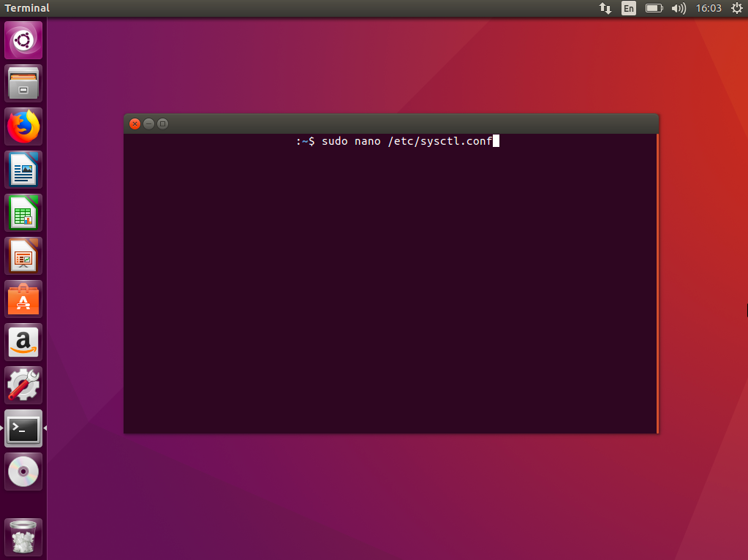Open the network connections indicator menu
This screenshot has height=560, width=748.
tap(605, 8)
